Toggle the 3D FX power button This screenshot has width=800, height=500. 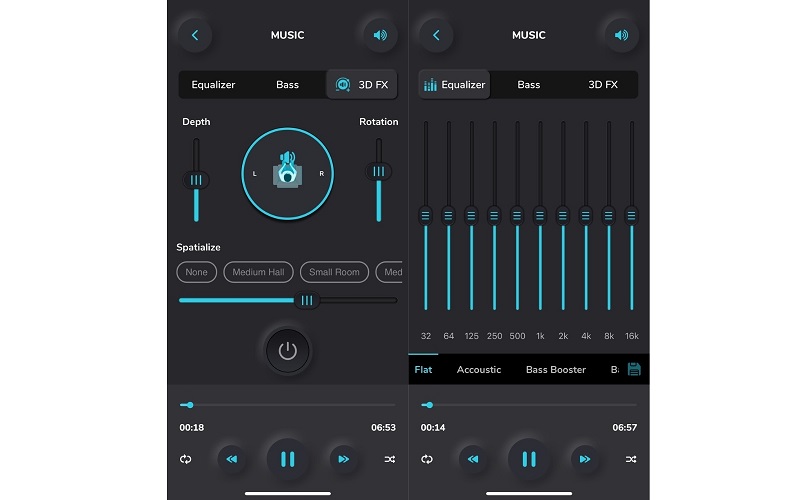(287, 351)
